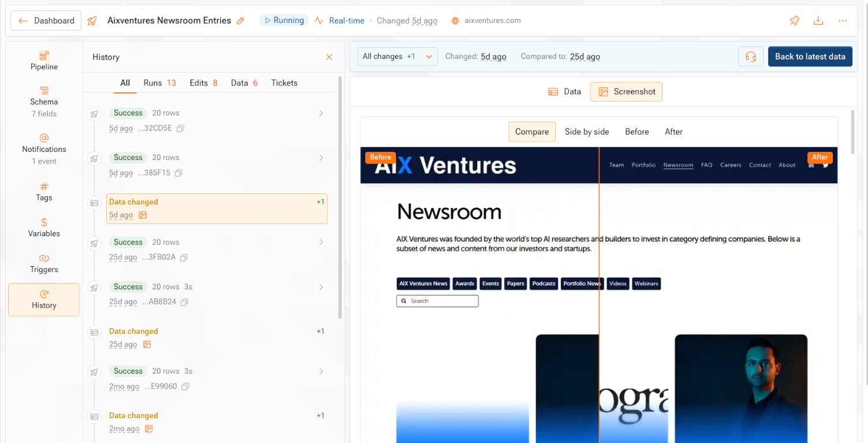Click the history list scrollbar
This screenshot has height=443, width=868.
[x=340, y=196]
